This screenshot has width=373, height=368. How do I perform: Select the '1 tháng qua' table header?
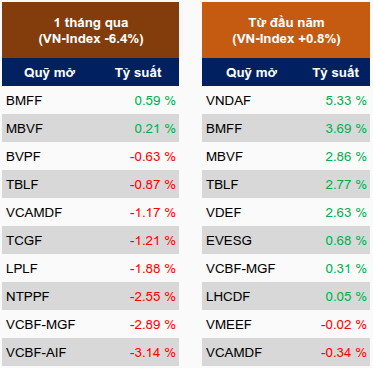pyautogui.click(x=90, y=30)
